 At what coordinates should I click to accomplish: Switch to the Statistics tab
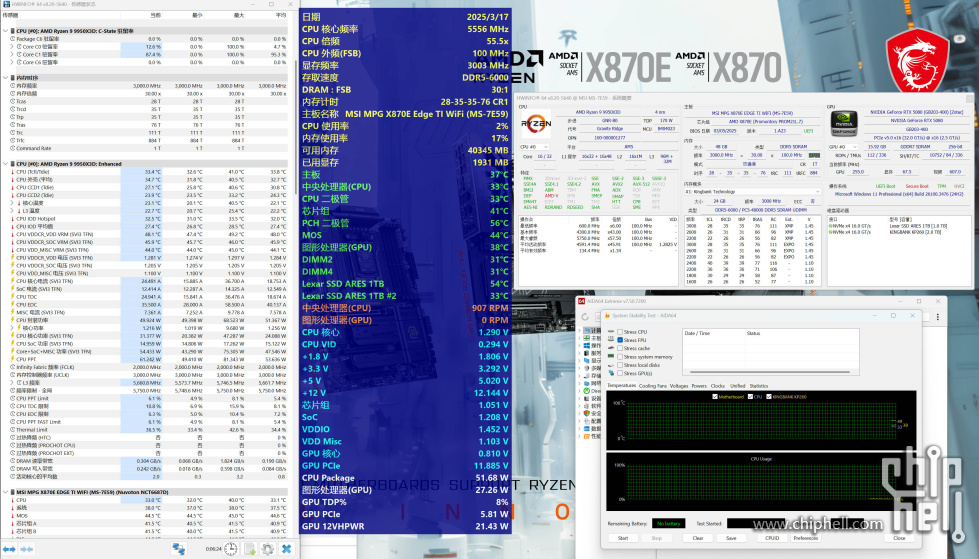coord(759,386)
